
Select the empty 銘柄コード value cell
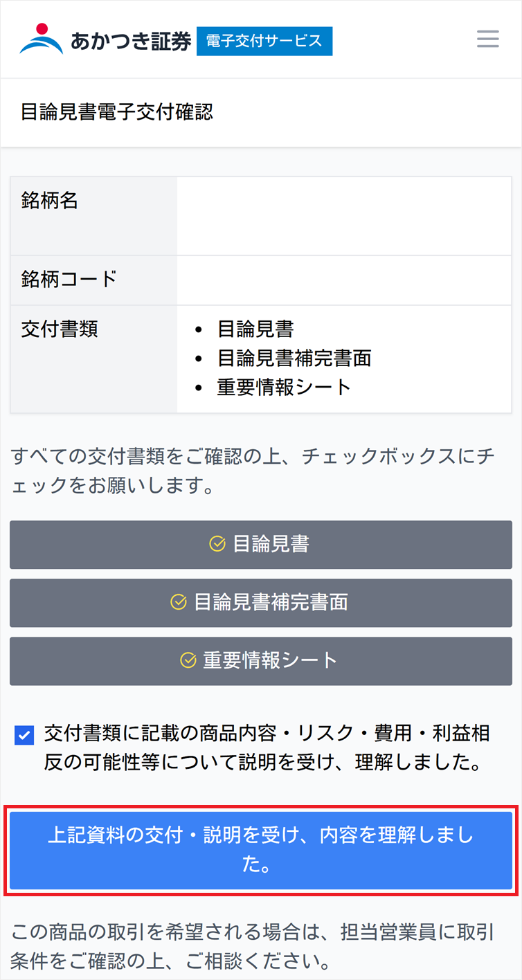click(x=343, y=280)
